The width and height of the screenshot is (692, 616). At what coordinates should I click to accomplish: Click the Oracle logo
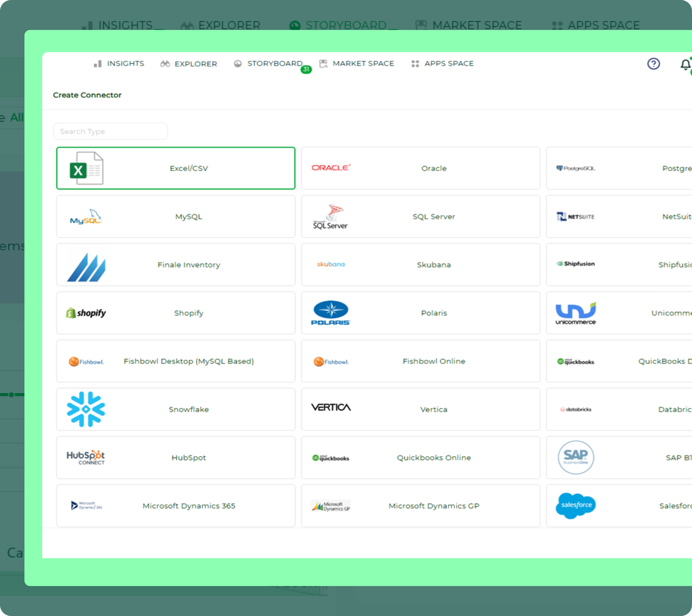pos(331,168)
